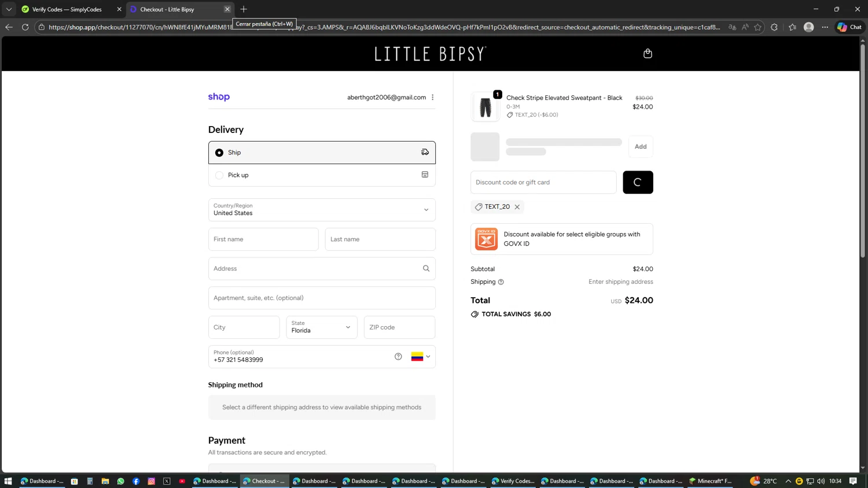868x488 pixels.
Task: Open the YouTube taskbar icon
Action: [182, 481]
